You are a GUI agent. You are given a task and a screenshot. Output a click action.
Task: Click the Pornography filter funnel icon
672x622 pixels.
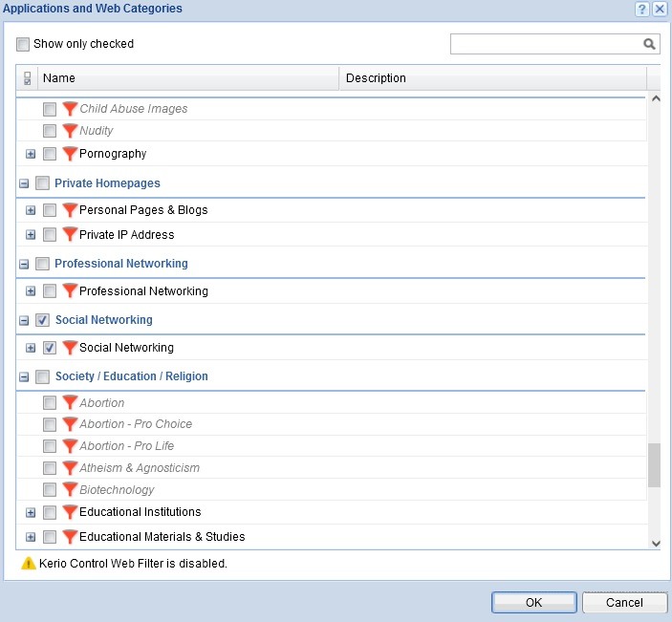(x=70, y=153)
